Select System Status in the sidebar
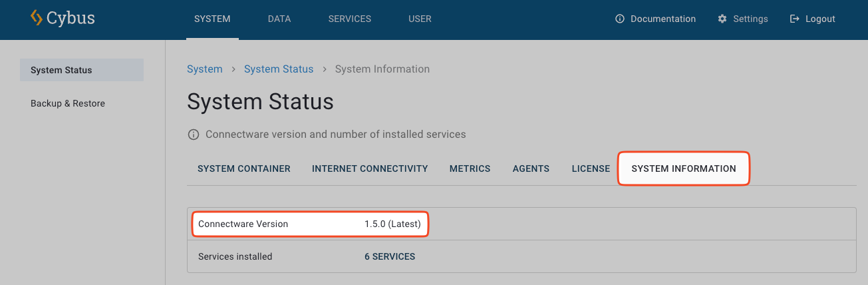The image size is (868, 285). pos(61,71)
